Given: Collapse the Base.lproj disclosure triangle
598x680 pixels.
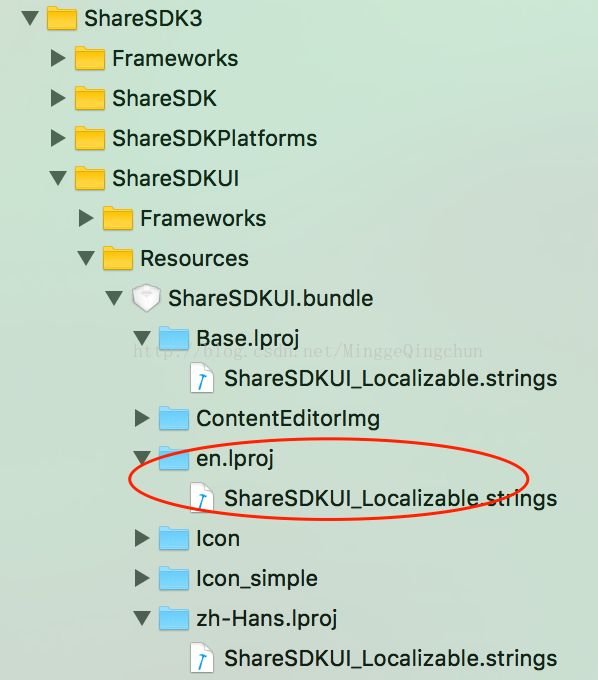Looking at the screenshot, I should [142, 338].
